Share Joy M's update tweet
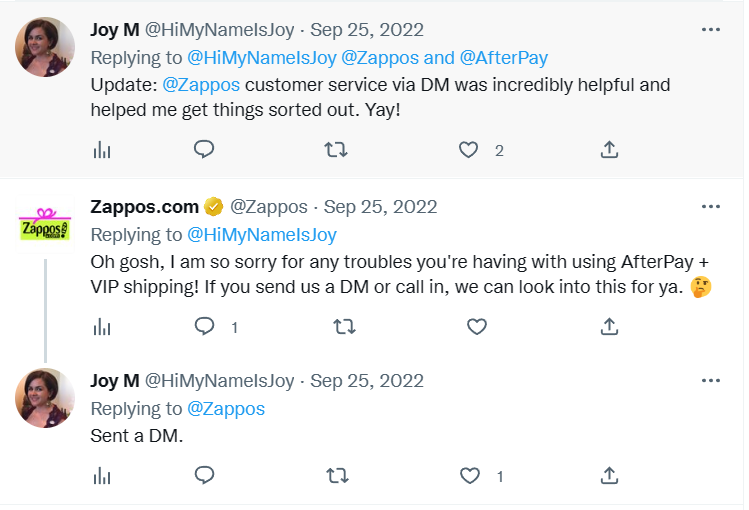 click(x=609, y=150)
